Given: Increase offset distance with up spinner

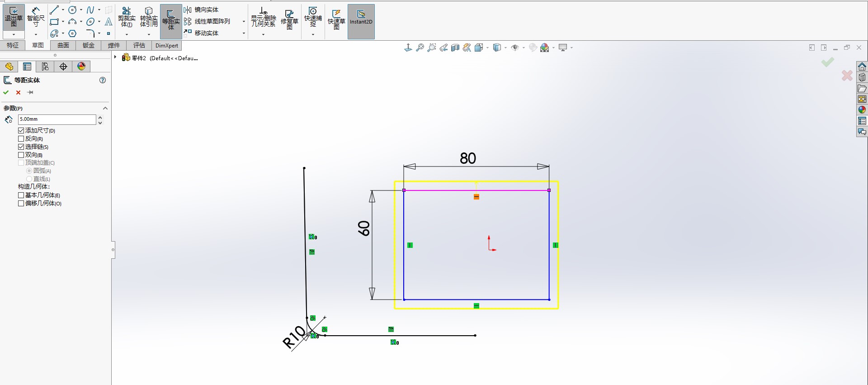Looking at the screenshot, I should pyautogui.click(x=100, y=117).
